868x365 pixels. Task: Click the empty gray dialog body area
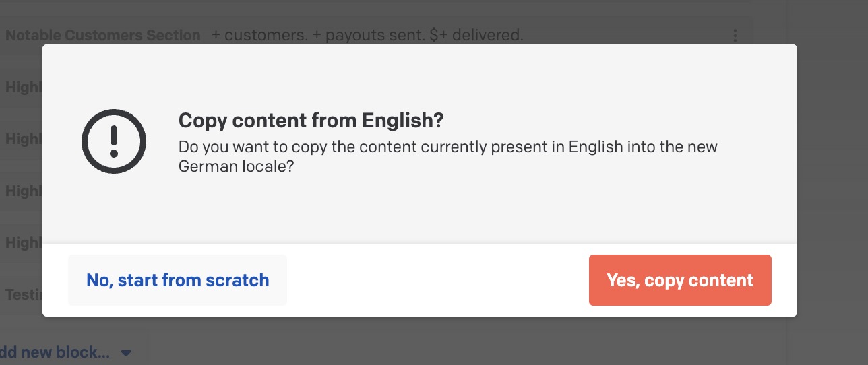point(419,209)
